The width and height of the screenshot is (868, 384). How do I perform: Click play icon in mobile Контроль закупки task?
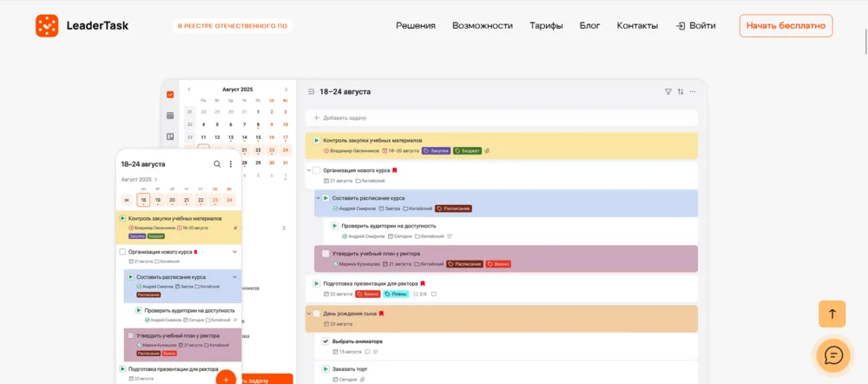tap(122, 218)
